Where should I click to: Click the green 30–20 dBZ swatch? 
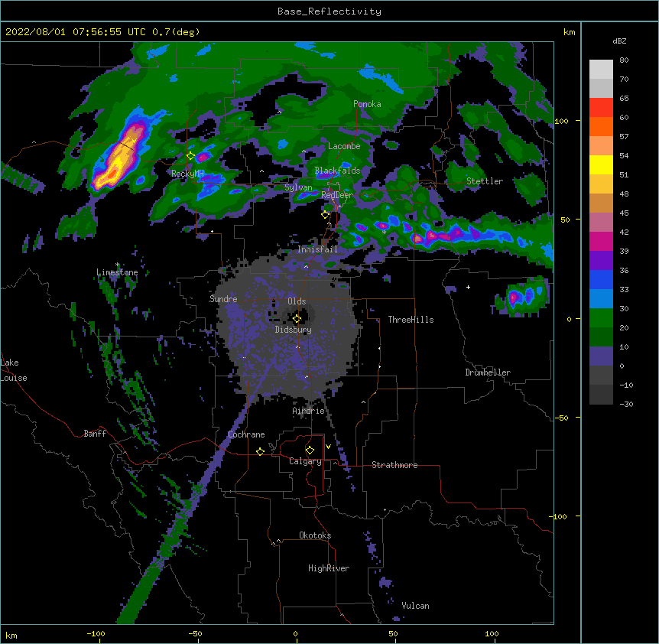click(601, 318)
